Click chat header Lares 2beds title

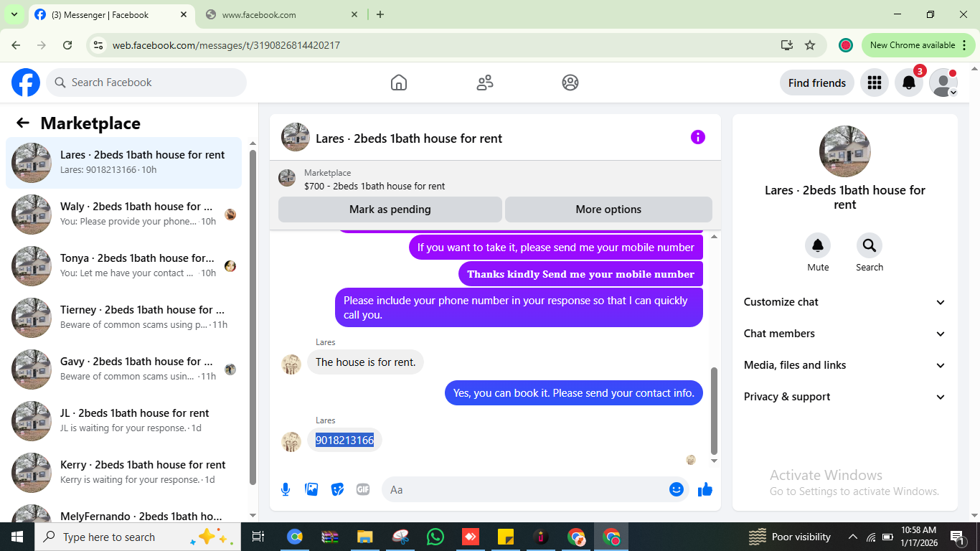tap(409, 138)
